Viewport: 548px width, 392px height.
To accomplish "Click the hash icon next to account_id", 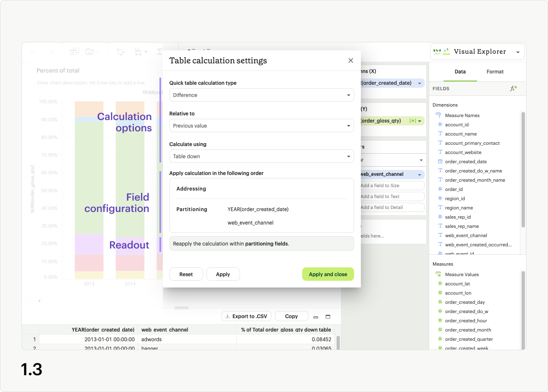I will coord(440,125).
